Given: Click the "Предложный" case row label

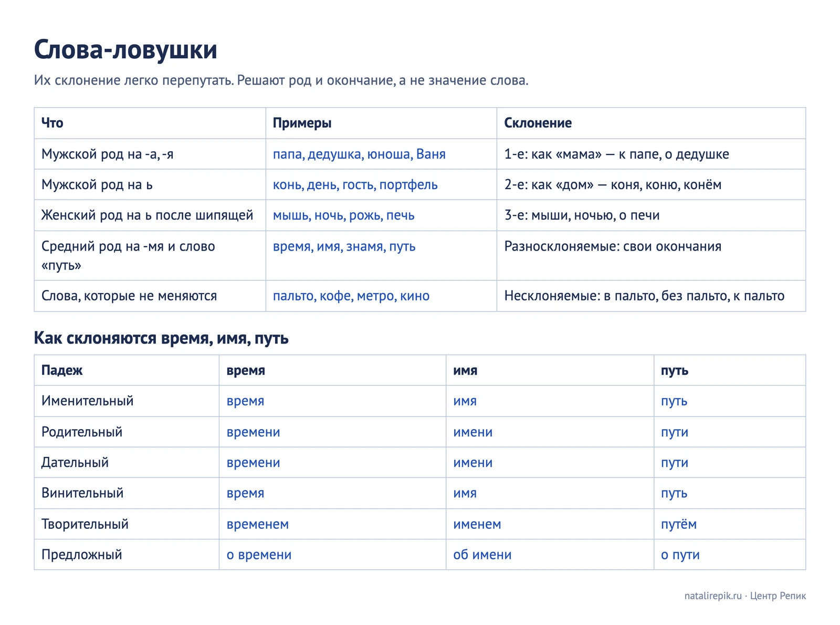Looking at the screenshot, I should pyautogui.click(x=82, y=555).
